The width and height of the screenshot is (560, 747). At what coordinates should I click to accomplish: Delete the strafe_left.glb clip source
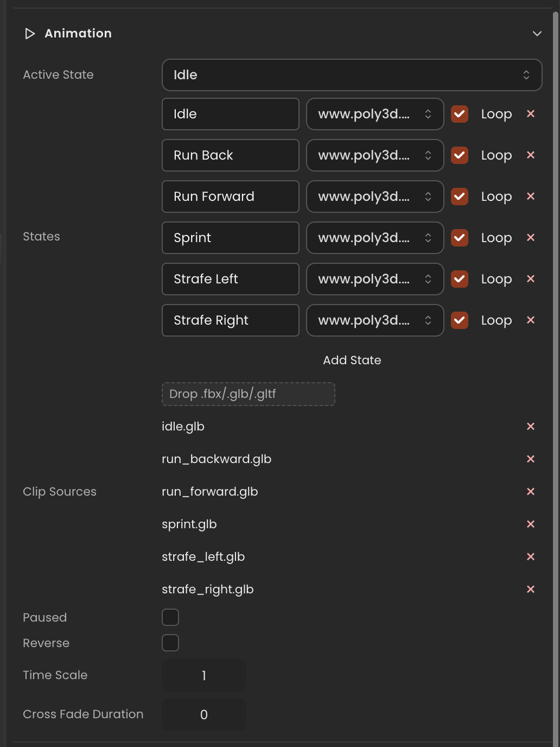(x=531, y=556)
